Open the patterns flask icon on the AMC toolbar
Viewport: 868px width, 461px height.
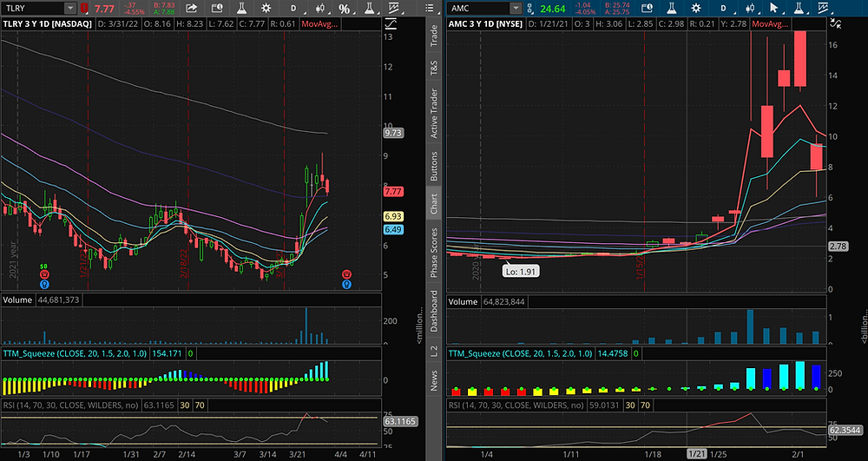pyautogui.click(x=799, y=9)
